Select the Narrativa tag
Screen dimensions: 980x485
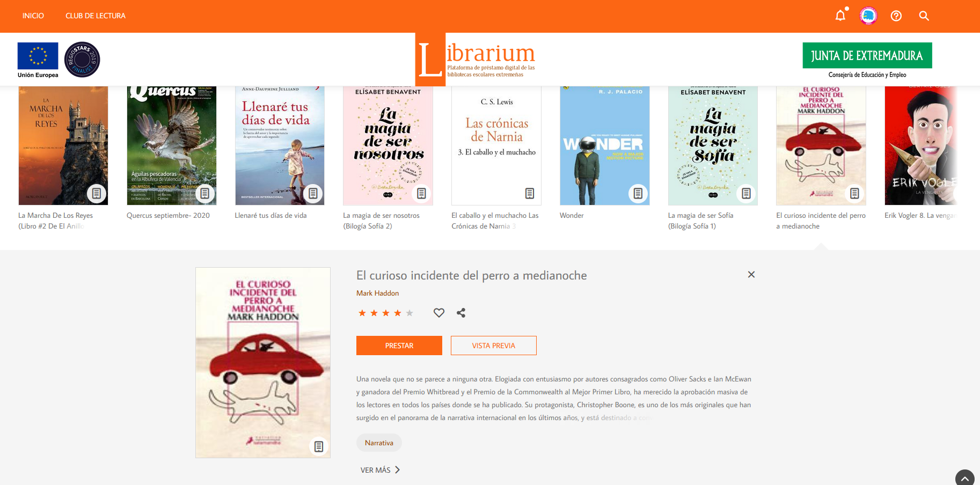coord(379,443)
